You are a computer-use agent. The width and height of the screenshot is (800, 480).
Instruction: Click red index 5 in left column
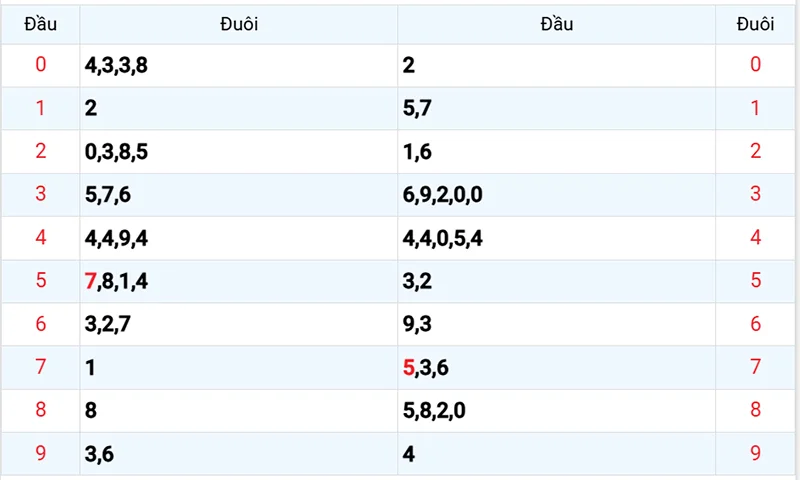click(40, 281)
